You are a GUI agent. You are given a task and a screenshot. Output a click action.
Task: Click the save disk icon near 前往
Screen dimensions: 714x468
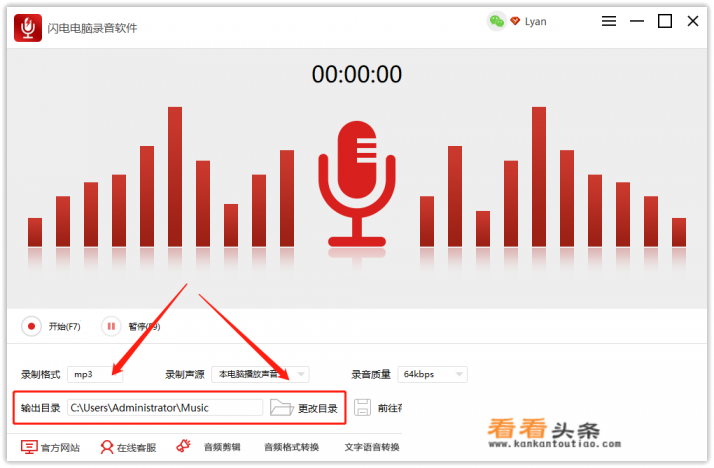362,407
